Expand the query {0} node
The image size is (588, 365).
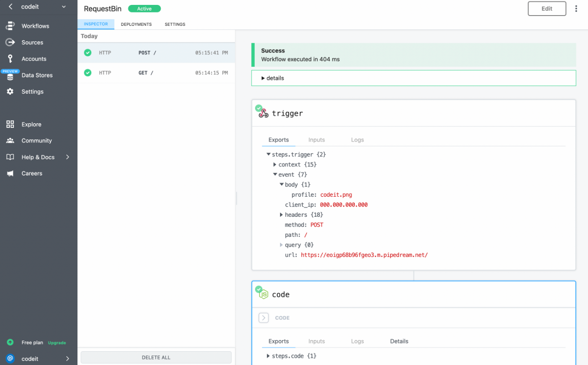(281, 245)
